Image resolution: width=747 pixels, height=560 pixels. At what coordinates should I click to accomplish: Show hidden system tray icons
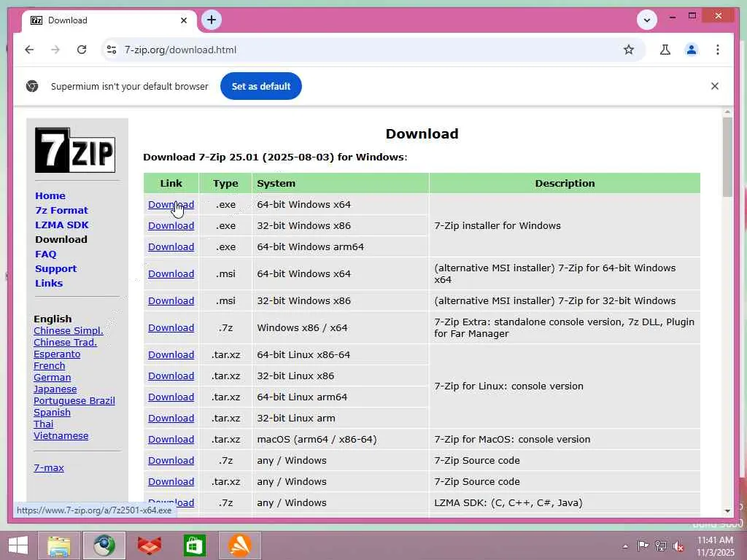click(x=625, y=546)
